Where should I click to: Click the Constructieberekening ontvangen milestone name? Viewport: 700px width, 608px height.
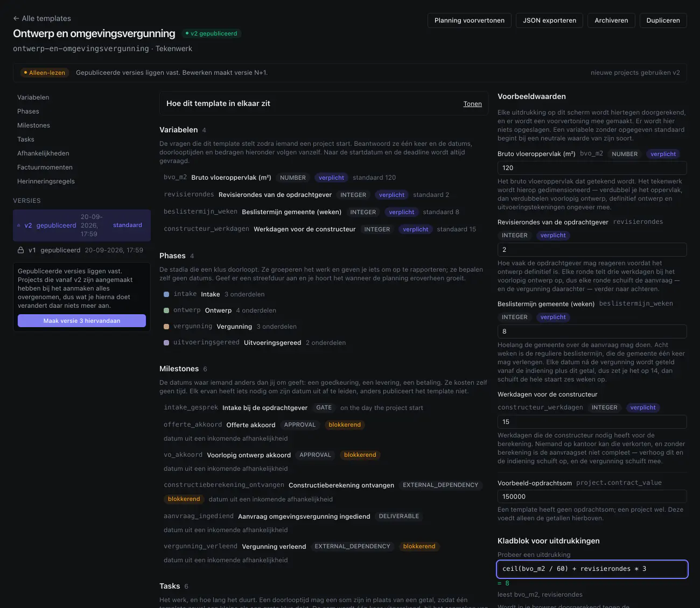[x=341, y=485]
